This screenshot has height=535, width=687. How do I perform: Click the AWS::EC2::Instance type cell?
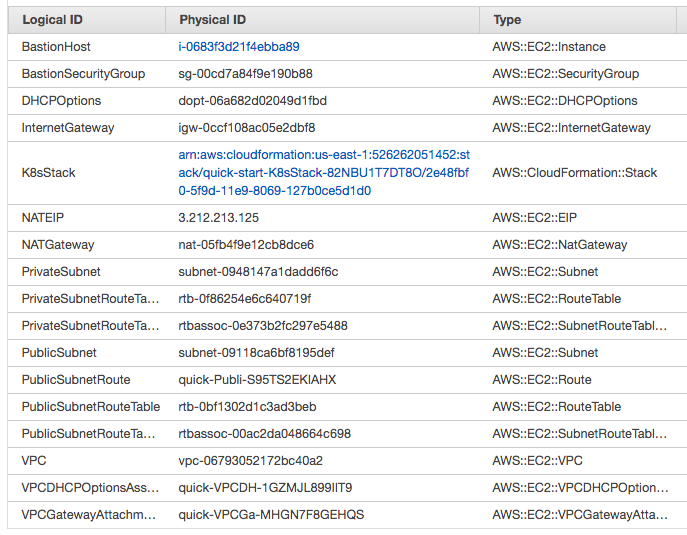[x=549, y=47]
